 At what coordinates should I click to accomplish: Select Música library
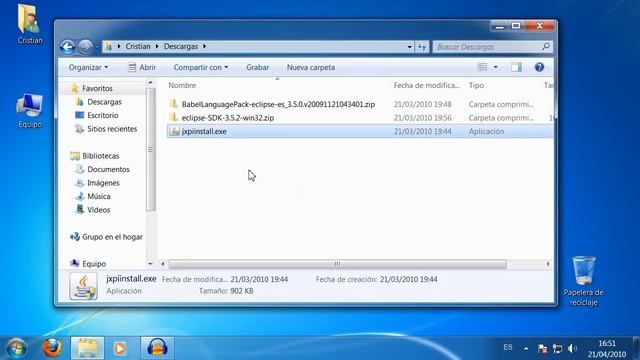point(98,196)
